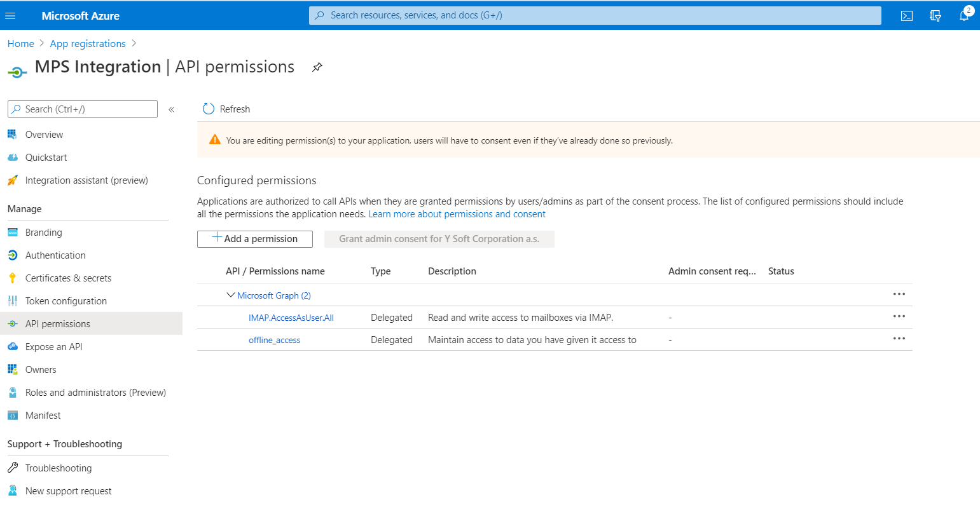Viewport: 980px width, 514px height.
Task: Open Certificates & secrets in sidebar
Action: click(68, 278)
